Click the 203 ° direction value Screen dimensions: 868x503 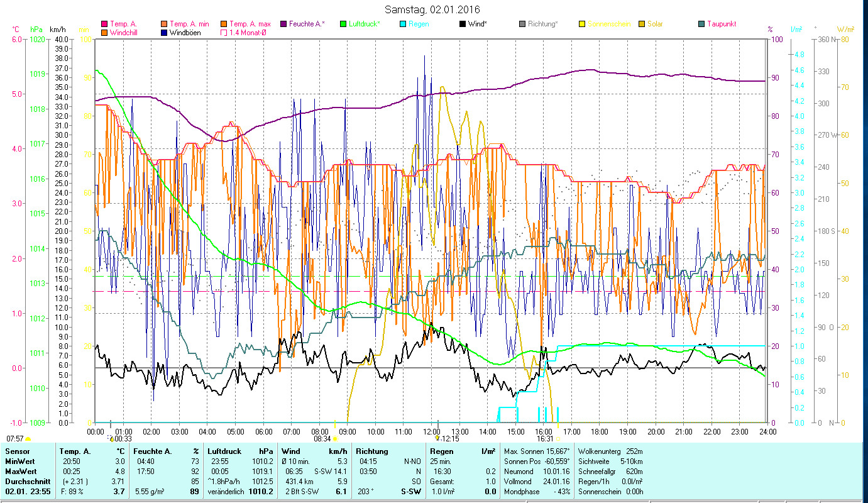coord(366,491)
